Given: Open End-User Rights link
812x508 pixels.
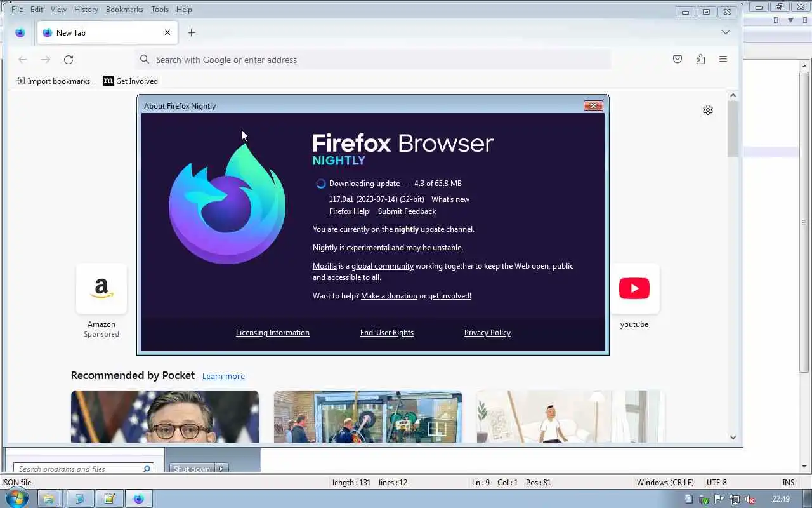Looking at the screenshot, I should (387, 333).
